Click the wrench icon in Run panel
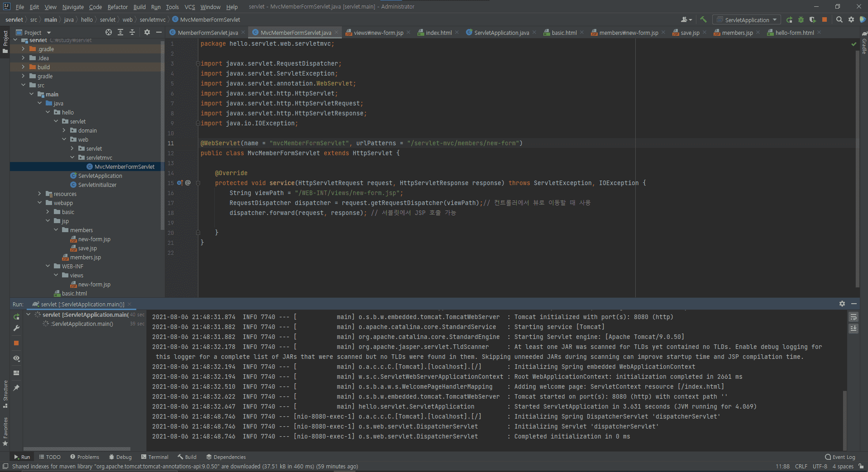This screenshot has height=472, width=868. 16,328
